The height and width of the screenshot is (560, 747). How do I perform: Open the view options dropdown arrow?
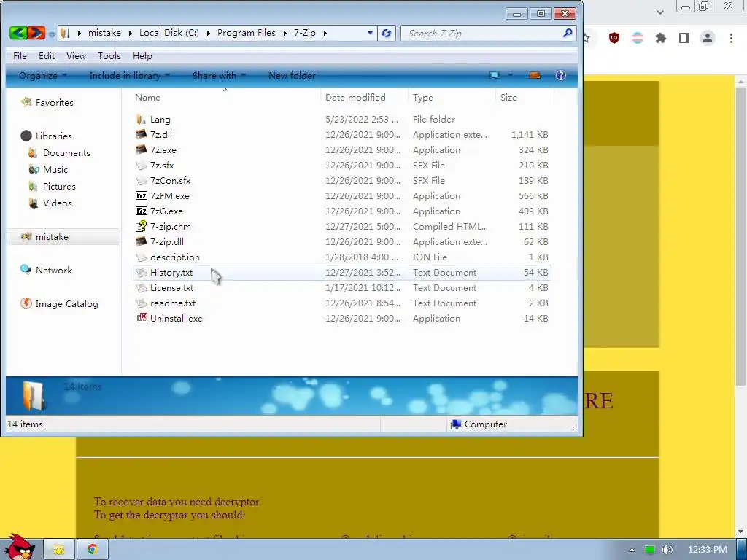pos(510,75)
